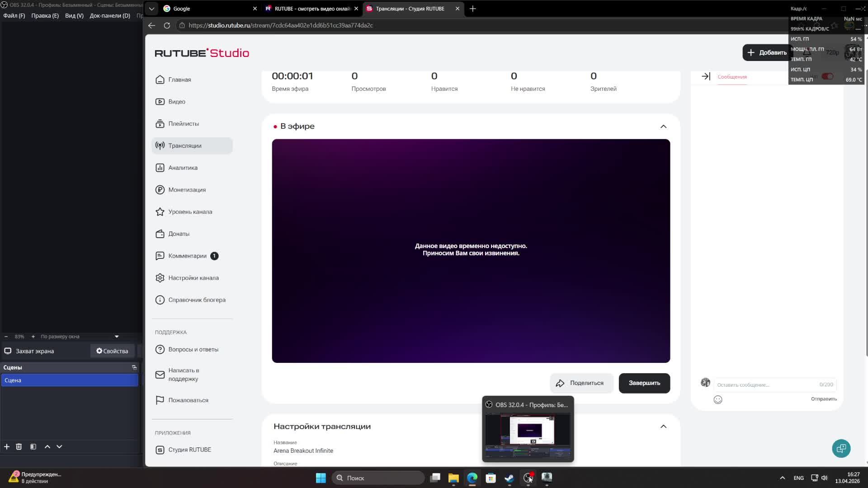The width and height of the screenshot is (868, 488).
Task: Open Аналитика in the sidebar
Action: point(183,168)
